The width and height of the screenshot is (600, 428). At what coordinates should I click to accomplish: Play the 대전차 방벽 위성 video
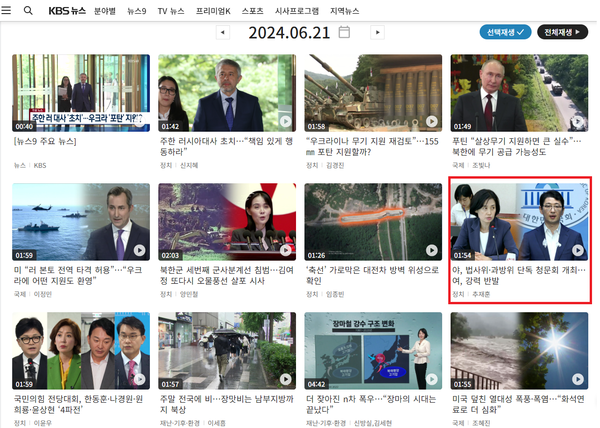[432, 251]
